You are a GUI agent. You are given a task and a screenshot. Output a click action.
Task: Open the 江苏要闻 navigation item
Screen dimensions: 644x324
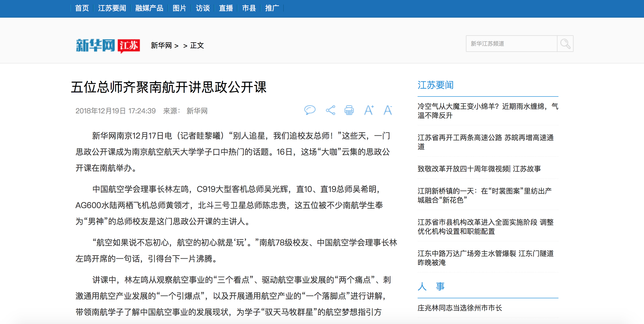click(112, 8)
